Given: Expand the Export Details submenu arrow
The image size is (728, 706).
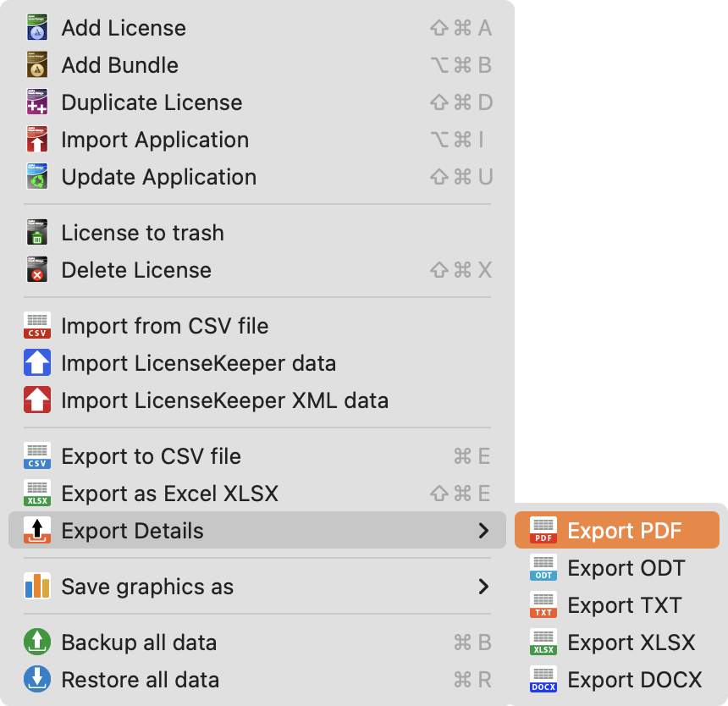Looking at the screenshot, I should coord(483,531).
